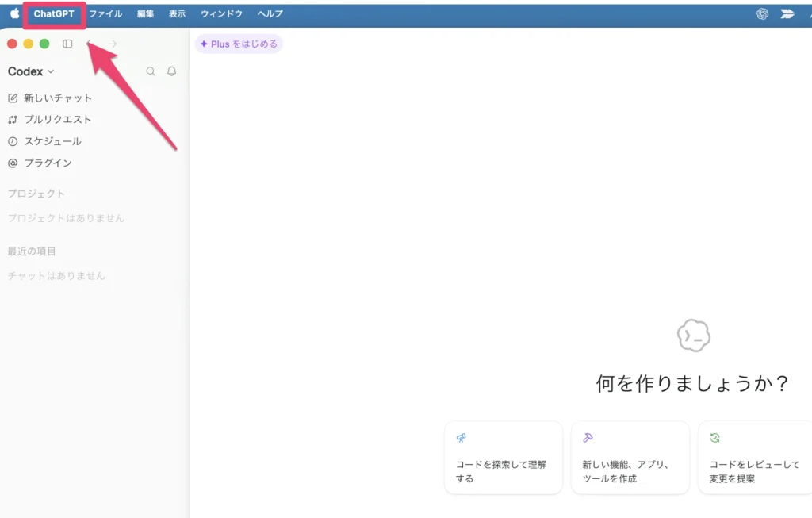Viewport: 812px width, 518px height.
Task: Select 新しい機能、アプリ、ツールを作成 card
Action: click(630, 458)
